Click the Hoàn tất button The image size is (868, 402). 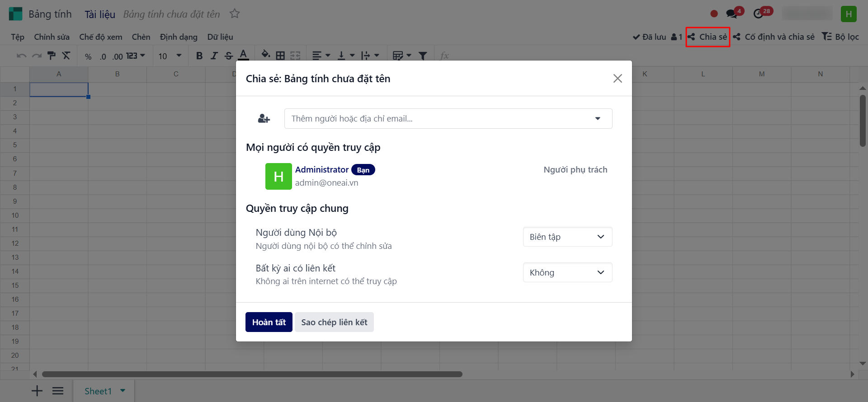(269, 322)
